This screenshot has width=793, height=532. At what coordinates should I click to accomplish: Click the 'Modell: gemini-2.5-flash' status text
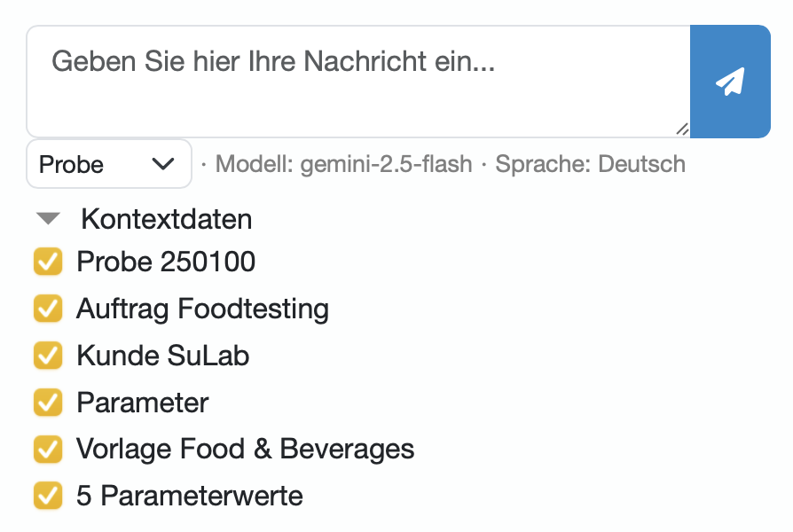pyautogui.click(x=344, y=164)
